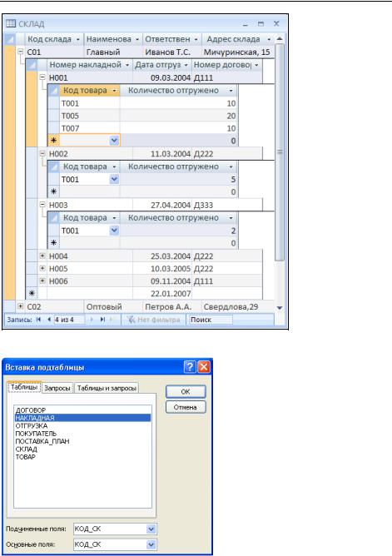Go to the previous record
Viewport: 392px width, 556px height.
click(49, 320)
